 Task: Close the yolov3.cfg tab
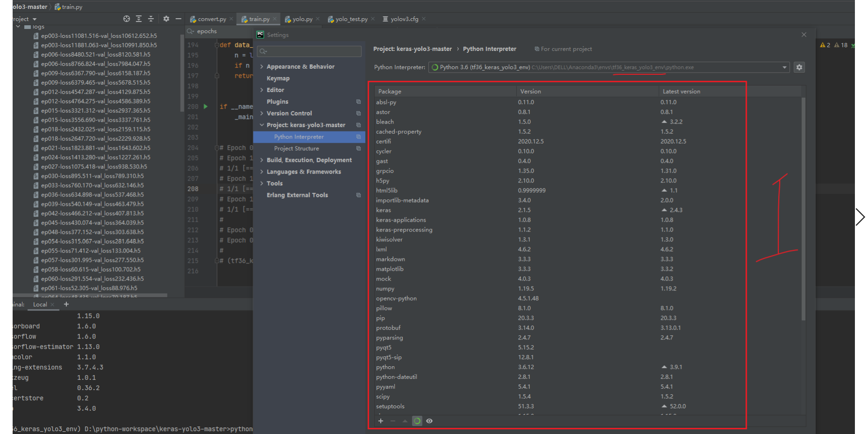424,19
